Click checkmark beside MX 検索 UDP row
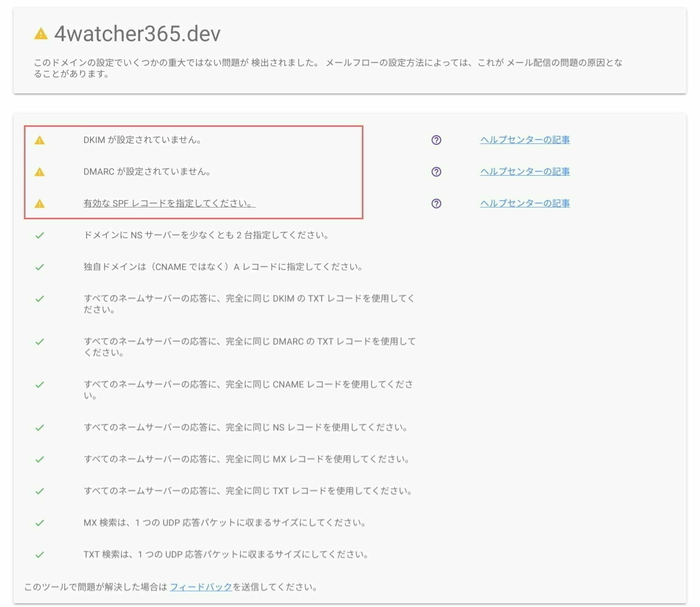Screen dimensions: 700x607 40,523
